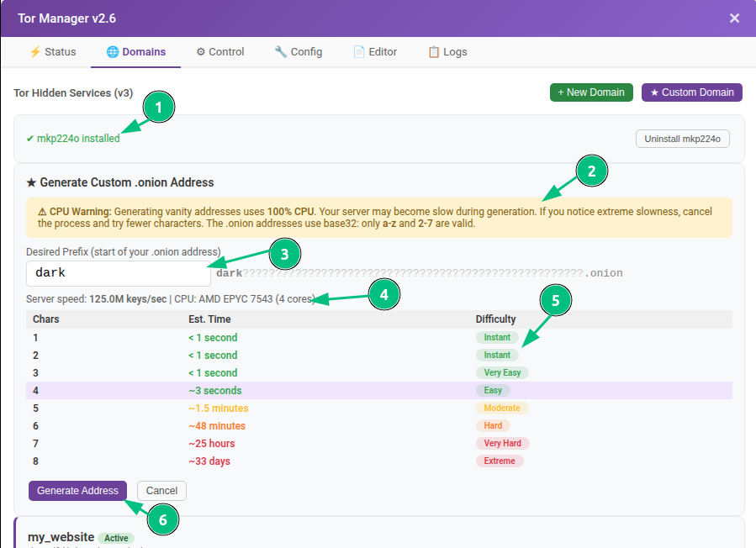Screen dimensions: 756x548
Task: Select the '~3 seconds' estimate cell
Action: pos(215,390)
